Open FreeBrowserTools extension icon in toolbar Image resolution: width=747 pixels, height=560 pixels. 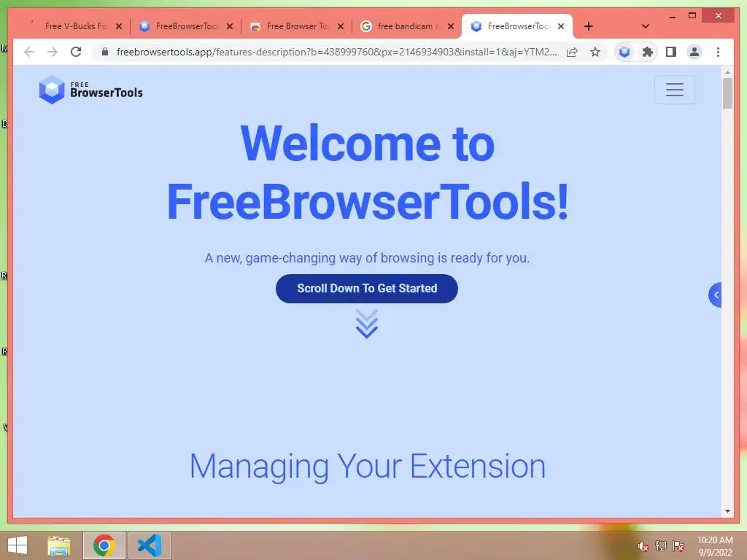pyautogui.click(x=624, y=52)
